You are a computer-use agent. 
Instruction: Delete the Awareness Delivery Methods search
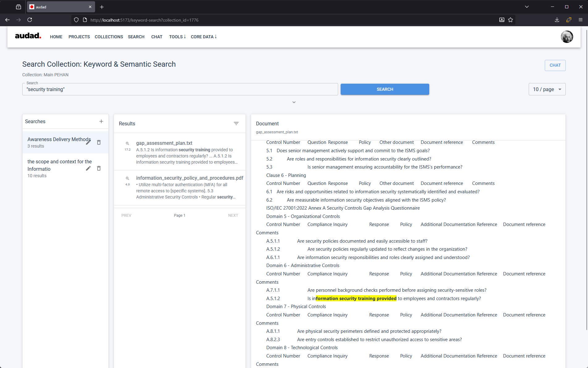click(x=99, y=142)
